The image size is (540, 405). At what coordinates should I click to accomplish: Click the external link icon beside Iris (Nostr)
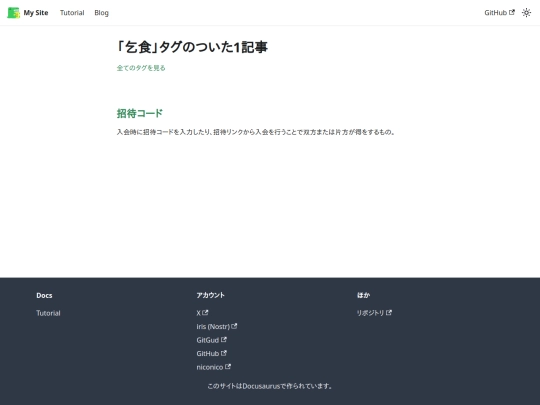tap(234, 326)
